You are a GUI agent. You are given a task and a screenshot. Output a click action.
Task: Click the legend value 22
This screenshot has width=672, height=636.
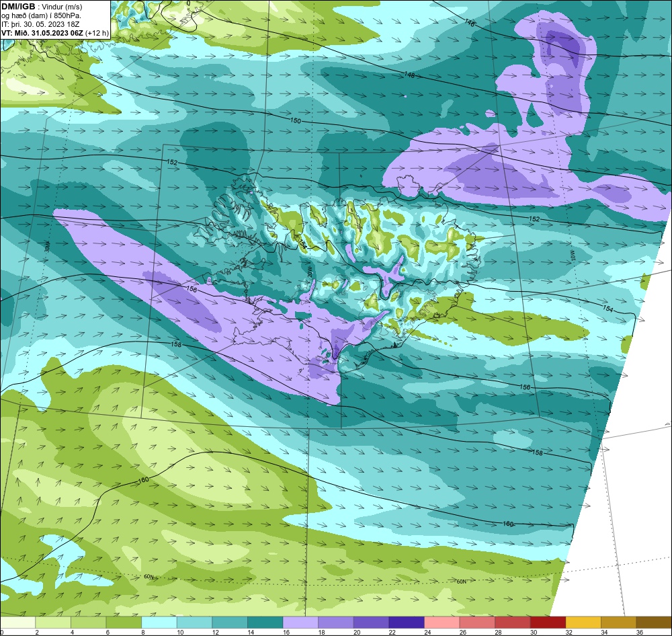tap(392, 632)
